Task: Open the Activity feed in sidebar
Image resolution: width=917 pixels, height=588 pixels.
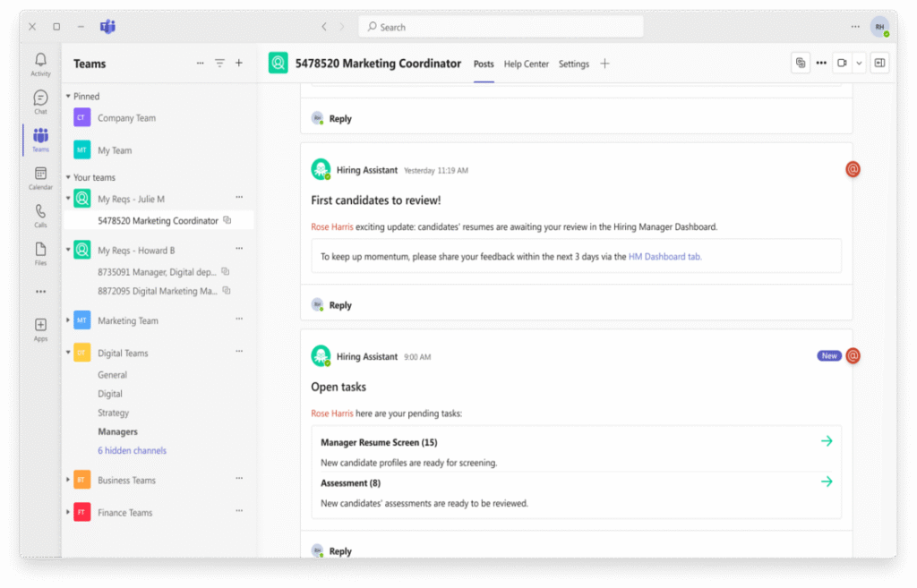Action: click(40, 64)
